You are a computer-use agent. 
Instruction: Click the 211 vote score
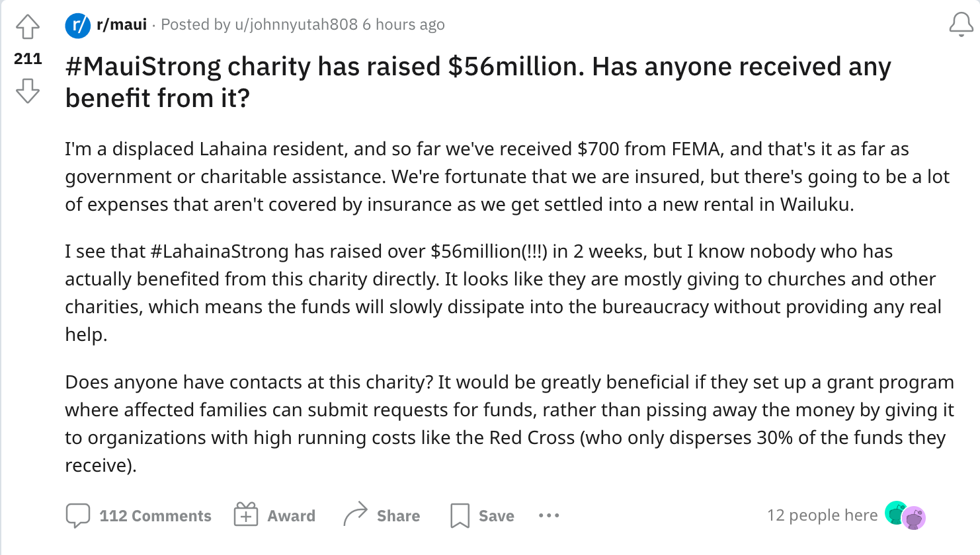click(x=28, y=59)
